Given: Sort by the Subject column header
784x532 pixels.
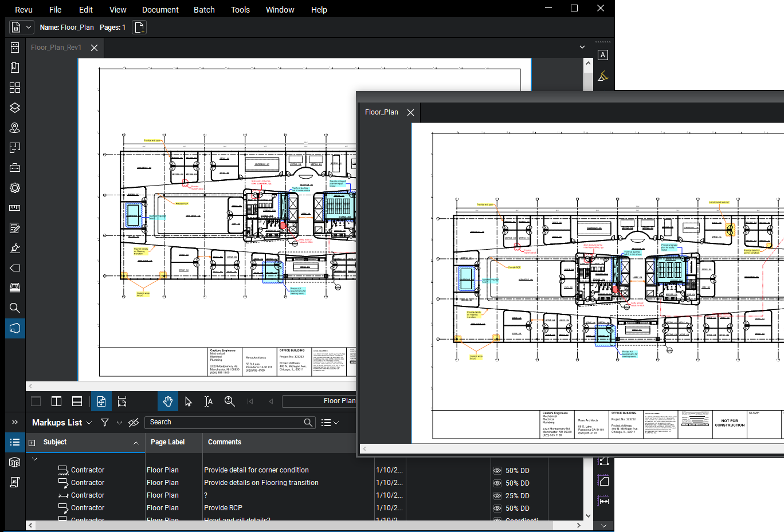Looking at the screenshot, I should (55, 442).
